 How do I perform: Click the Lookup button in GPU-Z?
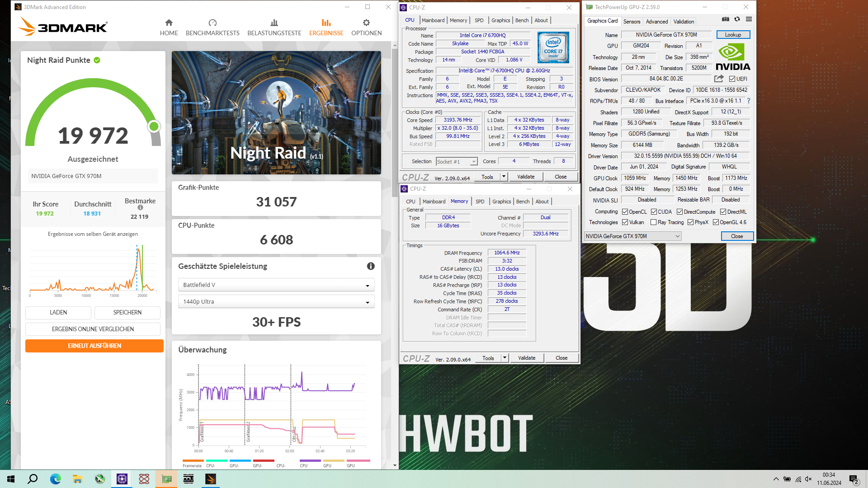click(x=733, y=35)
